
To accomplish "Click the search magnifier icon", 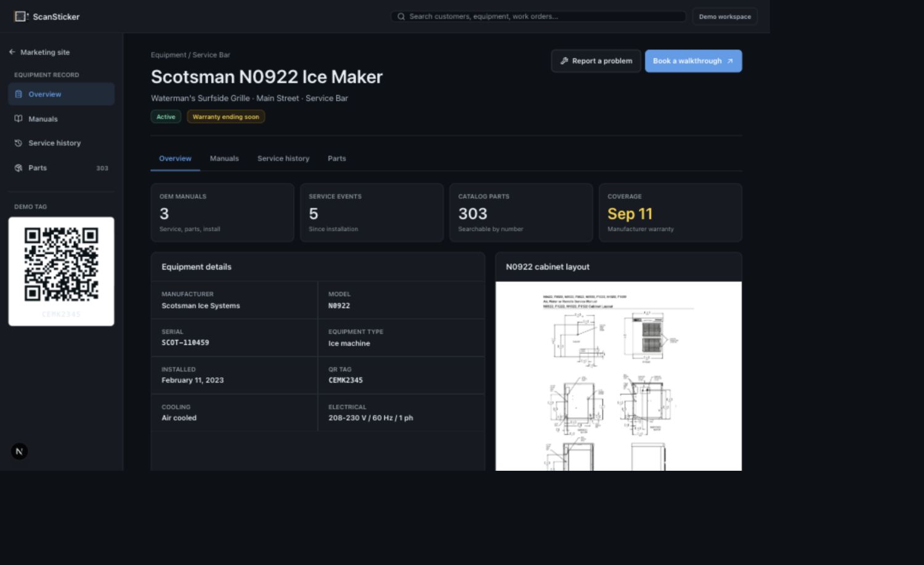I will pos(401,17).
